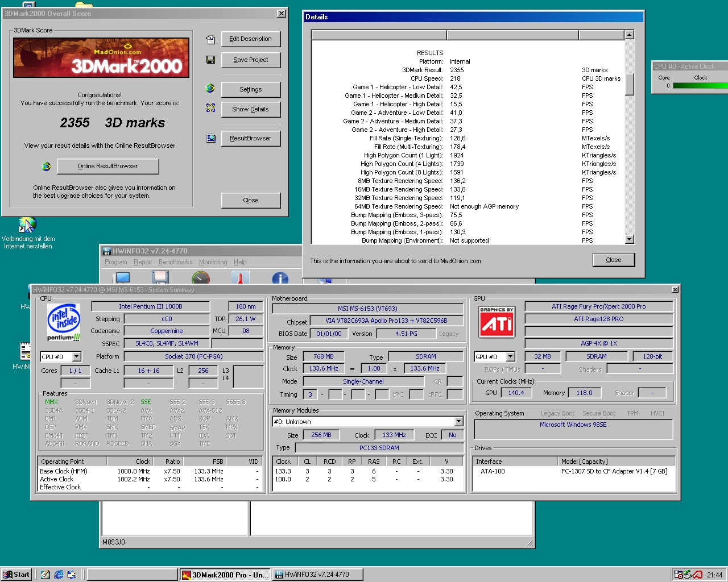Click the network tray icon beside ATI
Image resolution: width=728 pixels, height=582 pixels.
click(688, 575)
